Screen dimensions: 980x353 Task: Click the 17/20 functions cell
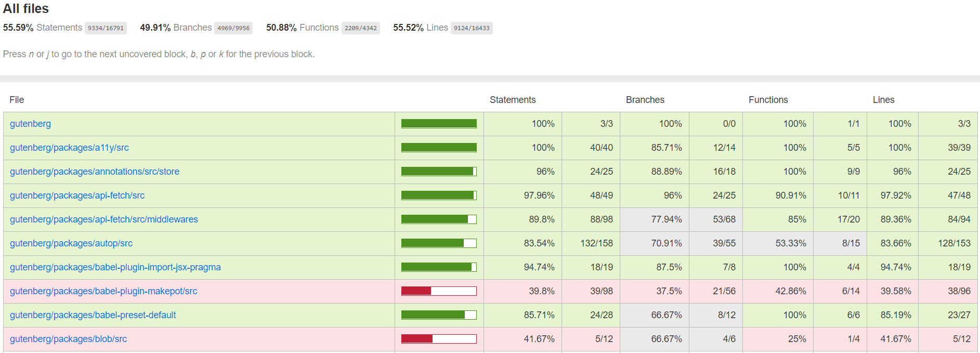tap(840, 219)
